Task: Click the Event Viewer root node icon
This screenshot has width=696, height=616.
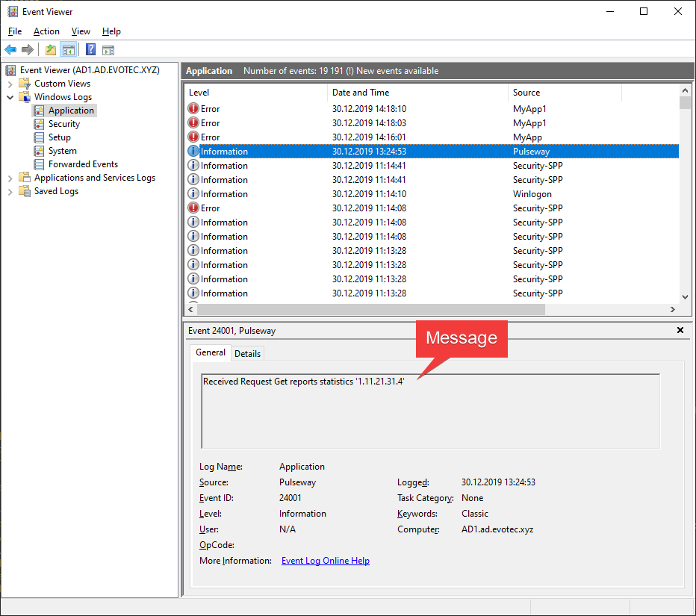Action: pyautogui.click(x=11, y=70)
